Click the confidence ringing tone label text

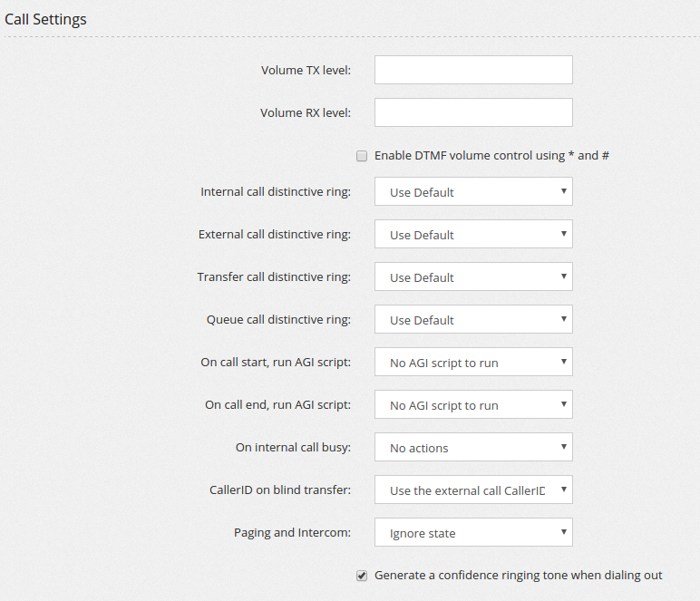[519, 575]
